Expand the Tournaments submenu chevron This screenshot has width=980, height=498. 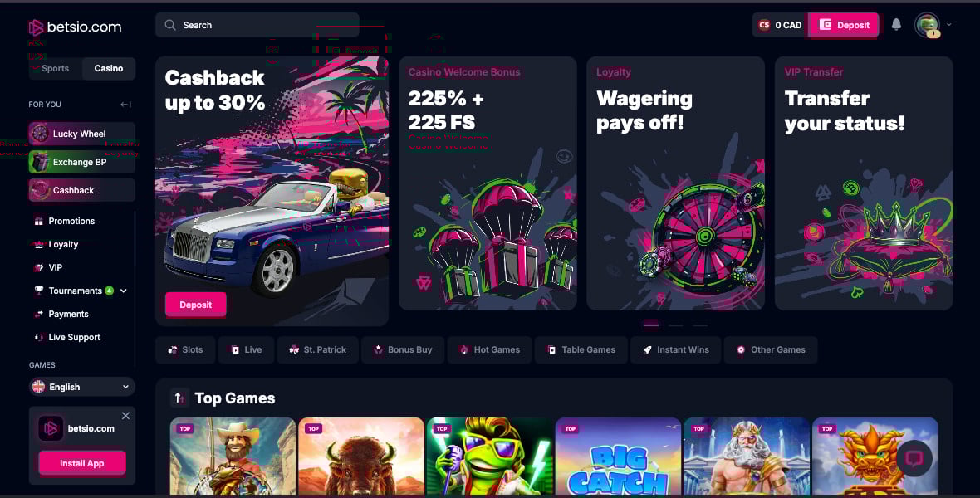pos(124,290)
